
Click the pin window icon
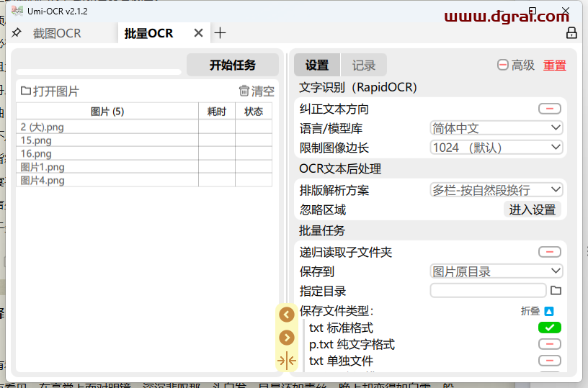point(16,33)
